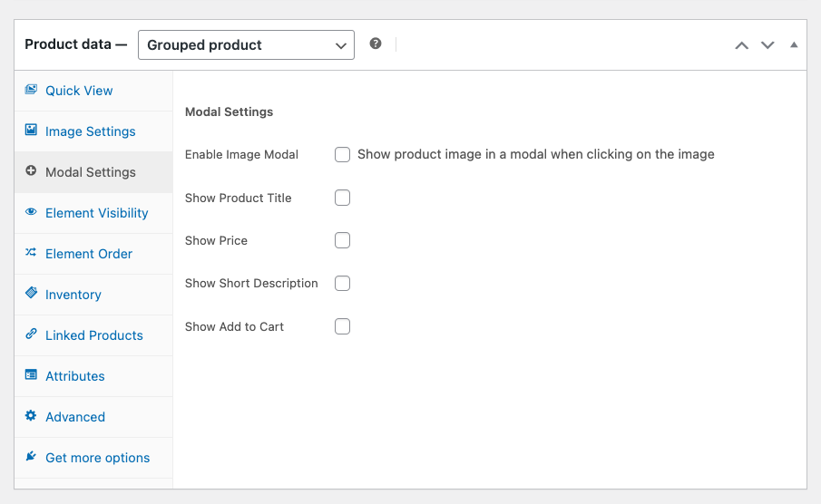
Task: Open the Get more options link
Action: (97, 458)
